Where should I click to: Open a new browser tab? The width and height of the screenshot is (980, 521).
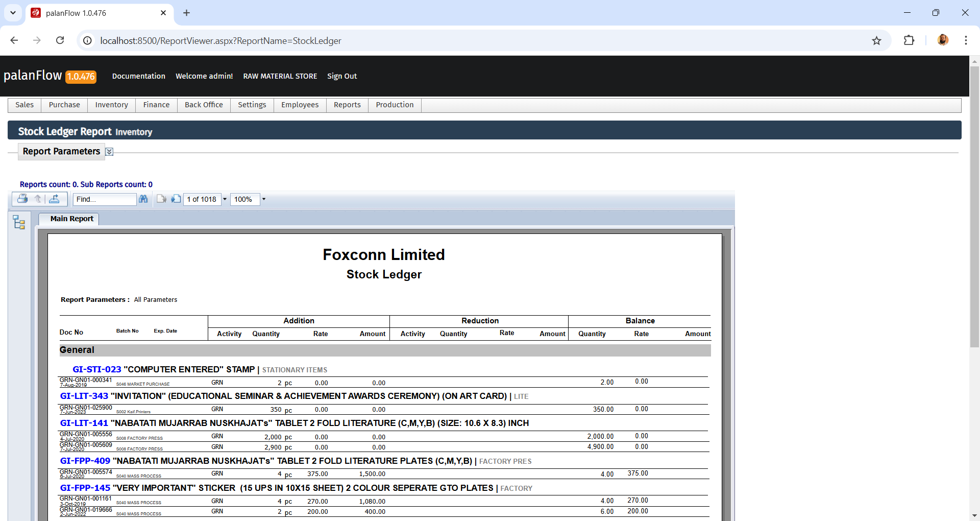pyautogui.click(x=186, y=13)
